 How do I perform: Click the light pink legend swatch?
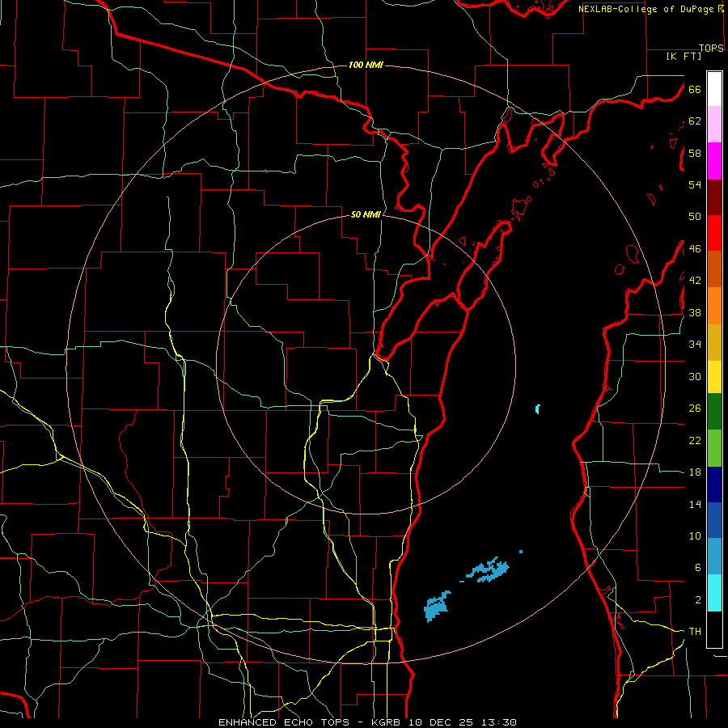pos(714,125)
